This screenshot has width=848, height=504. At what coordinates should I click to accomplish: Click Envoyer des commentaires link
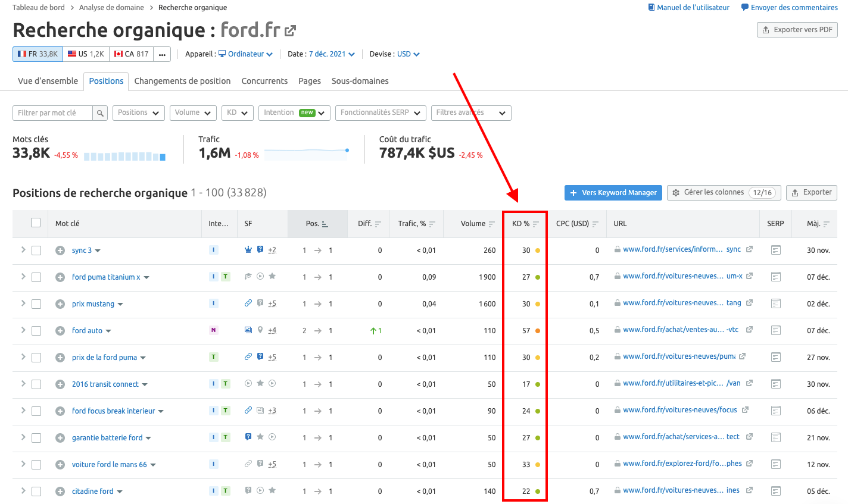(790, 8)
